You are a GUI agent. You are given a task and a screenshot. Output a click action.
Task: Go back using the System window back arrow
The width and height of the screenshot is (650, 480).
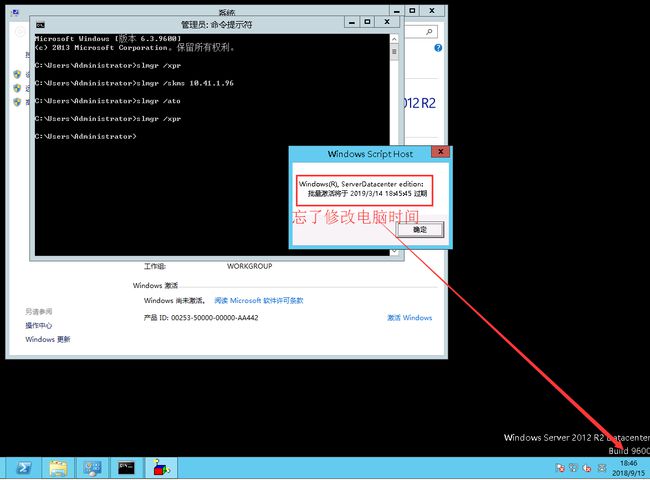click(x=19, y=32)
